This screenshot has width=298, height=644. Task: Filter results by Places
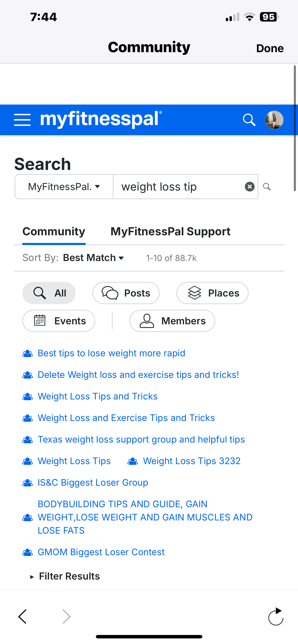pos(212,293)
